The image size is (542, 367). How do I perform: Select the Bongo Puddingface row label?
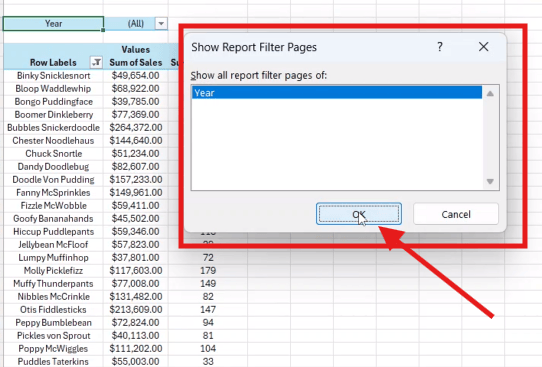click(x=53, y=102)
